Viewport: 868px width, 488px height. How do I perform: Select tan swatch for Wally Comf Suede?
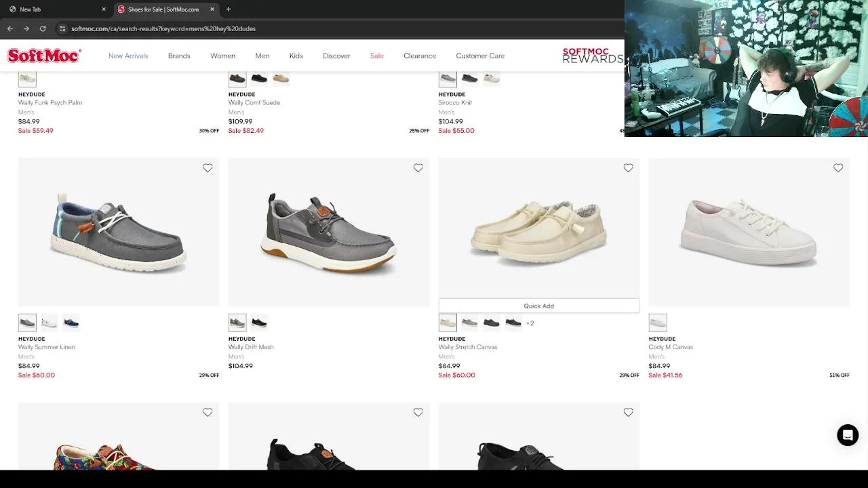(281, 79)
